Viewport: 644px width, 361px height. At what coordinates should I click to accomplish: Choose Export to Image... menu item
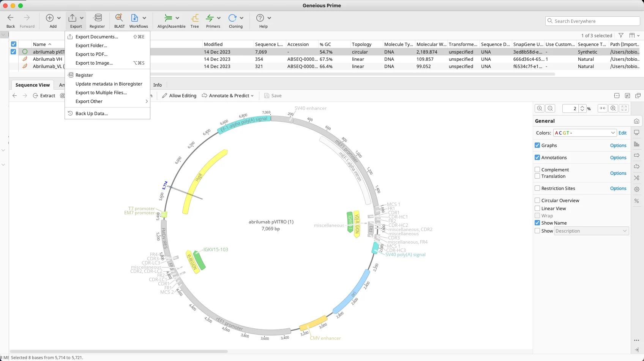click(x=107, y=63)
